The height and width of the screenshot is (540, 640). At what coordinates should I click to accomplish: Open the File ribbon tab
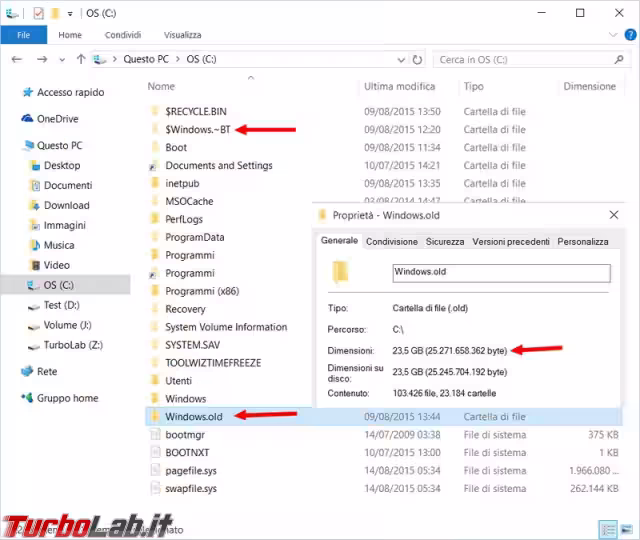point(24,35)
